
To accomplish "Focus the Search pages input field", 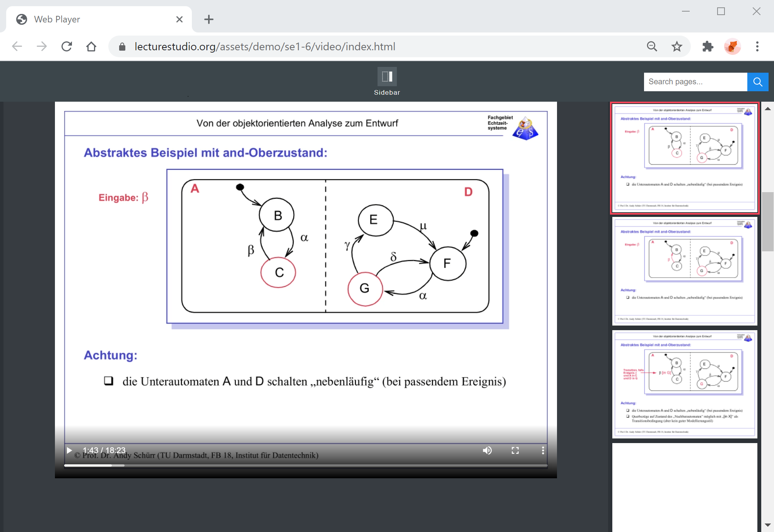I will (x=695, y=82).
